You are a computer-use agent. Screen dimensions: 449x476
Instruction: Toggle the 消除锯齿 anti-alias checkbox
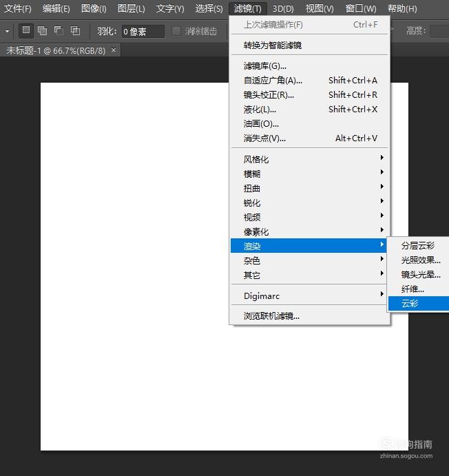coord(176,31)
